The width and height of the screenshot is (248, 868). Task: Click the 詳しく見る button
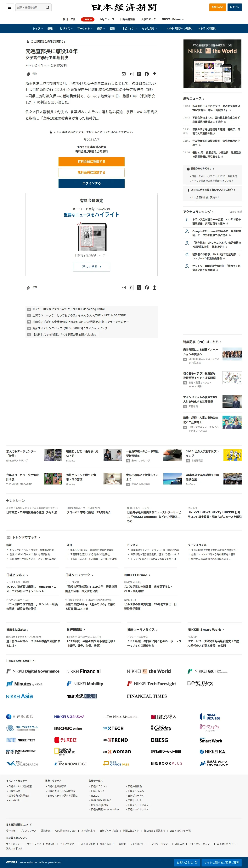(x=92, y=266)
